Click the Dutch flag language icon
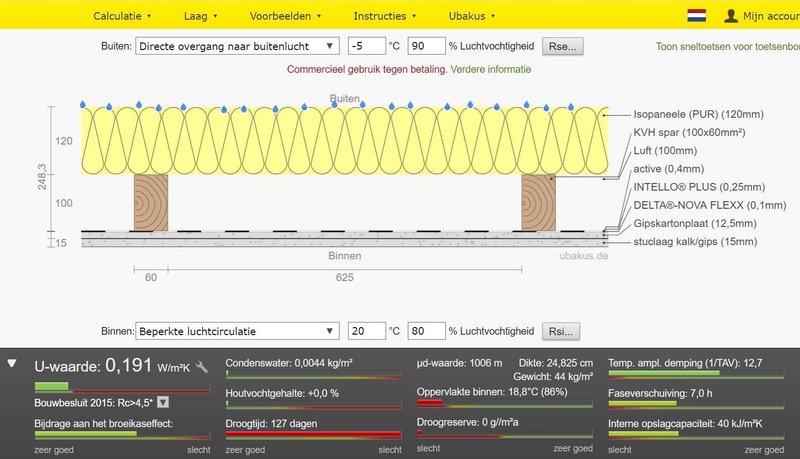 pyautogui.click(x=697, y=16)
